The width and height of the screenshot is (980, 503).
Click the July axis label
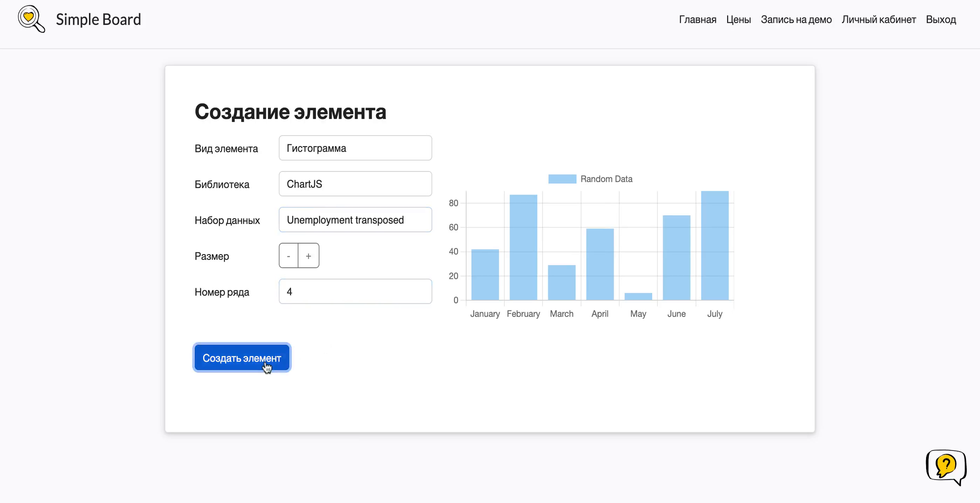[x=715, y=314]
